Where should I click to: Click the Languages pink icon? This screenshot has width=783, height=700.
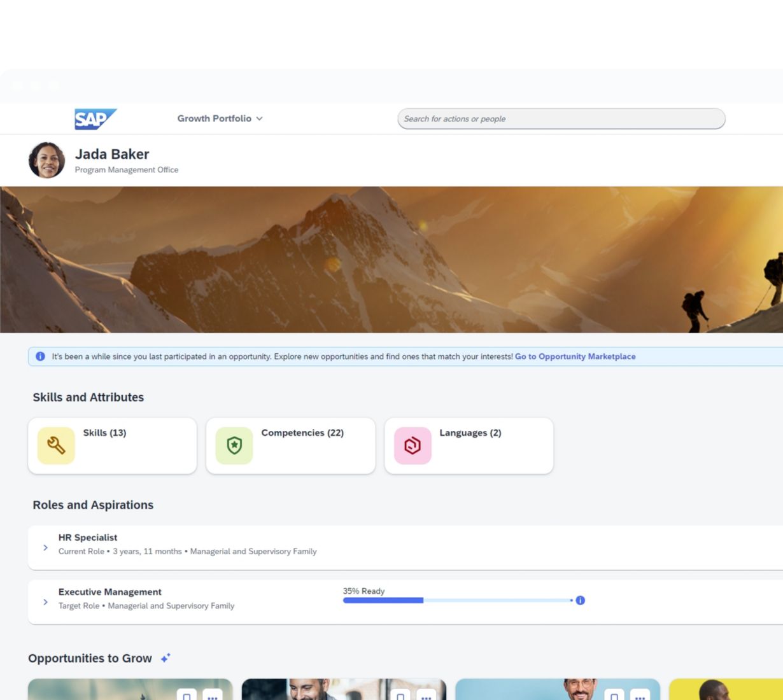coord(413,445)
